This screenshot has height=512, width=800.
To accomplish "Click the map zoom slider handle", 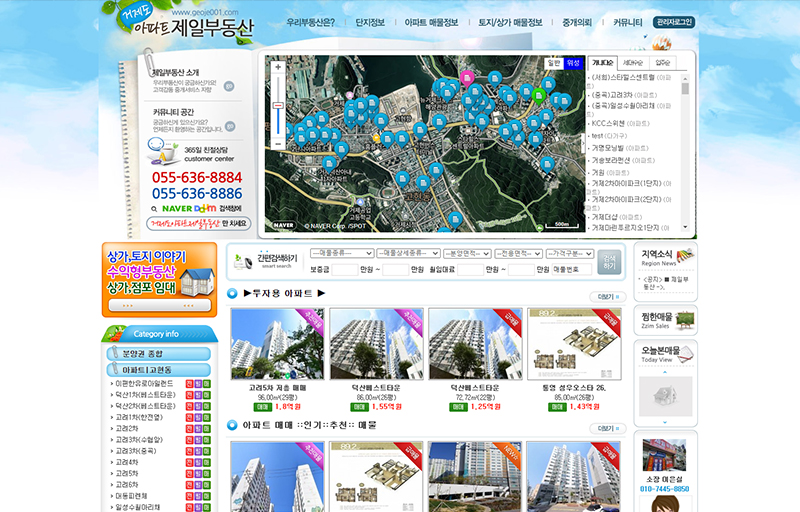I will coord(278,106).
